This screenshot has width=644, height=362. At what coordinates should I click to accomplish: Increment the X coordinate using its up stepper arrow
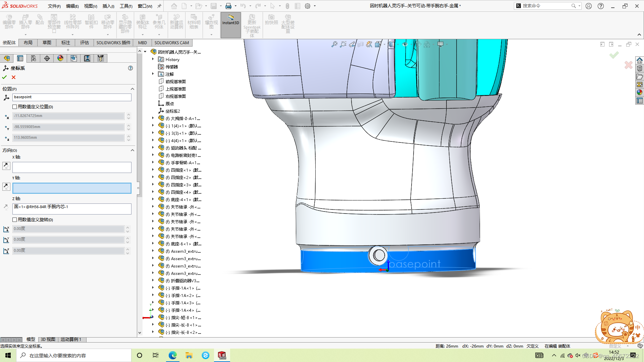[128, 114]
